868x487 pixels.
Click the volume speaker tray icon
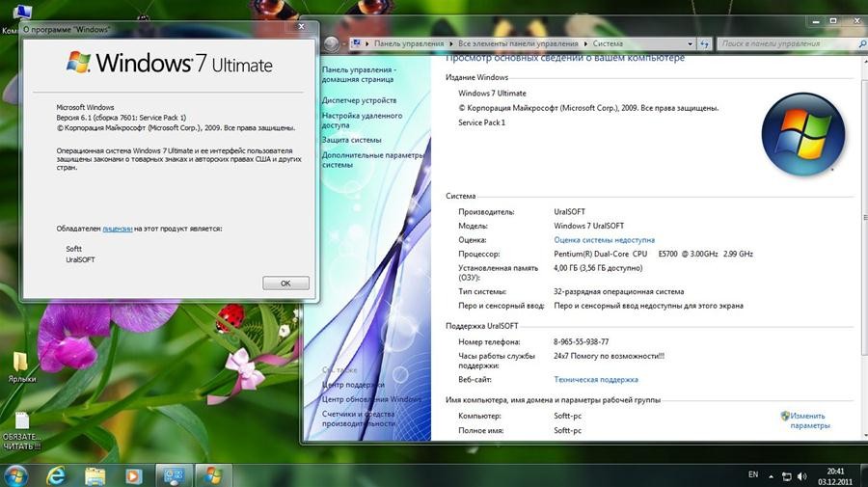click(801, 476)
